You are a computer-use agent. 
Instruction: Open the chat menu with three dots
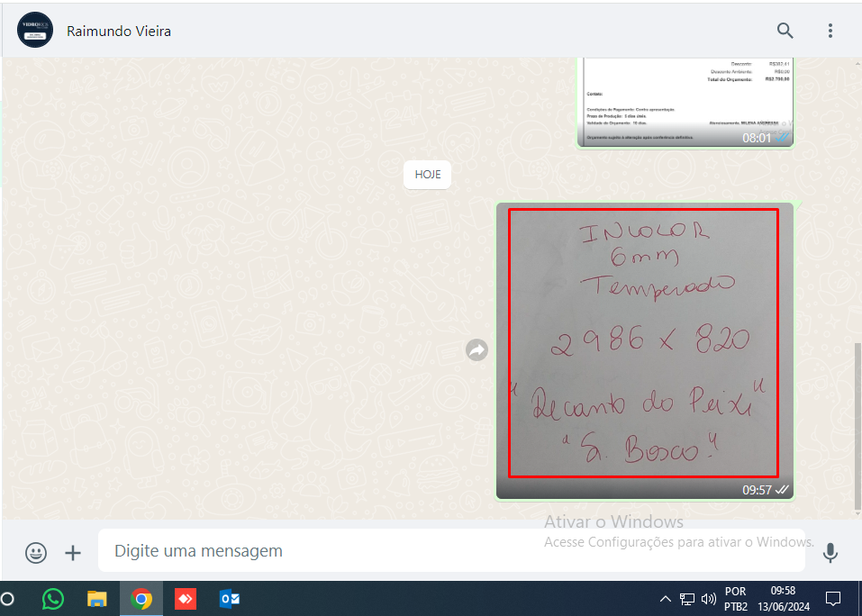[x=830, y=31]
